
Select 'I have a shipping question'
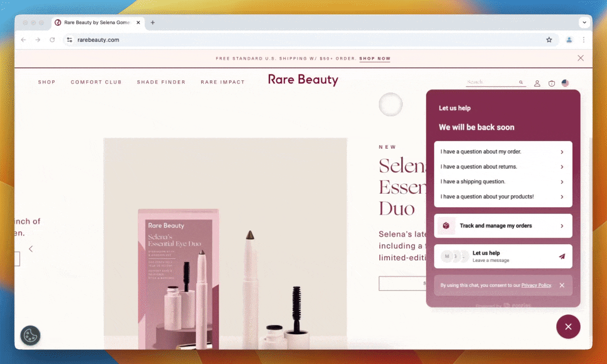point(503,181)
